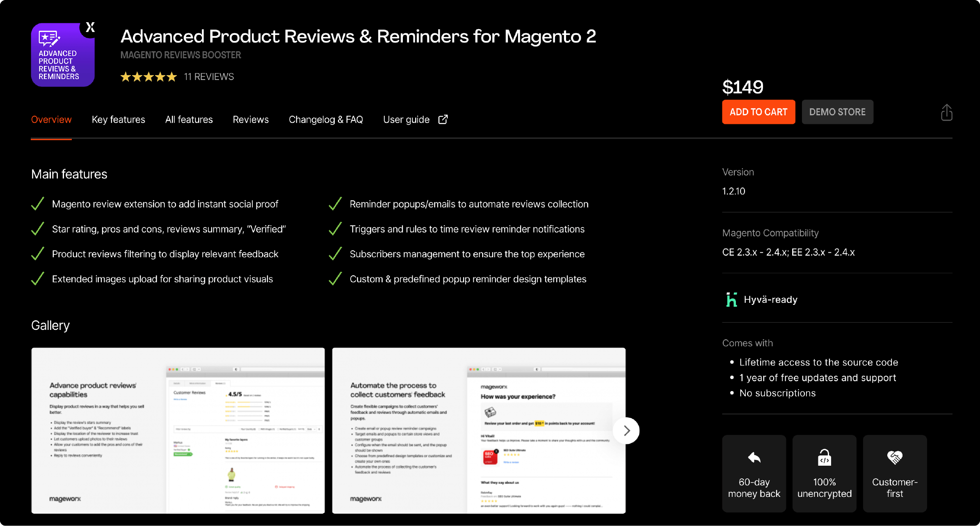Select the Overview tab
Image resolution: width=980 pixels, height=526 pixels.
(51, 119)
